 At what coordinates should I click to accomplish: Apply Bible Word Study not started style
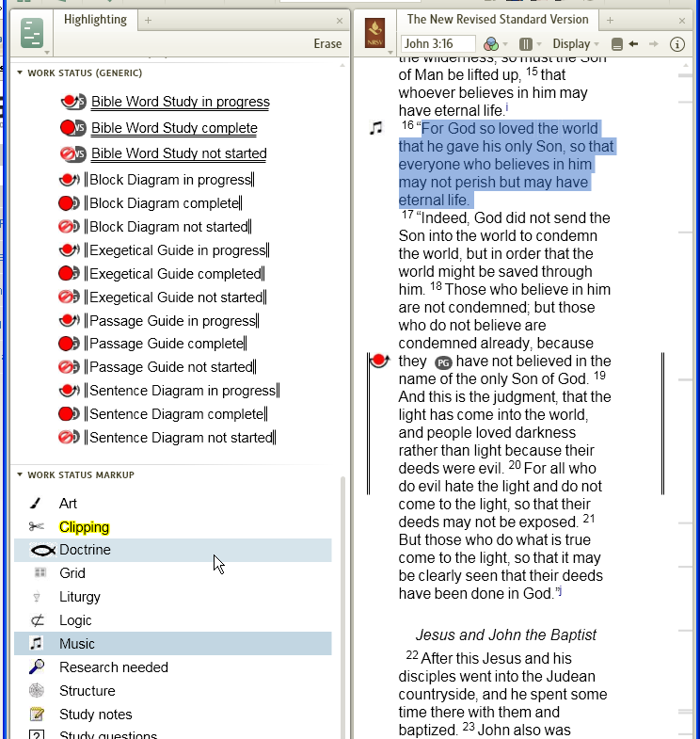164,153
